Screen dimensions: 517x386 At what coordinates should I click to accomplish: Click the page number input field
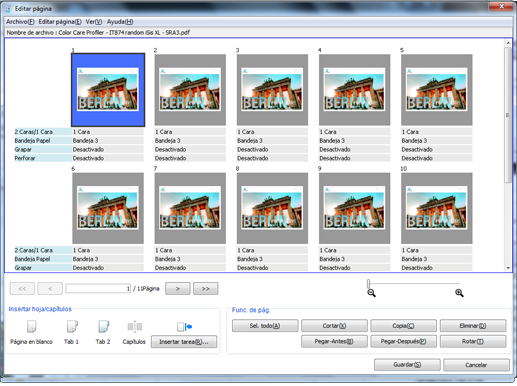[x=98, y=288]
